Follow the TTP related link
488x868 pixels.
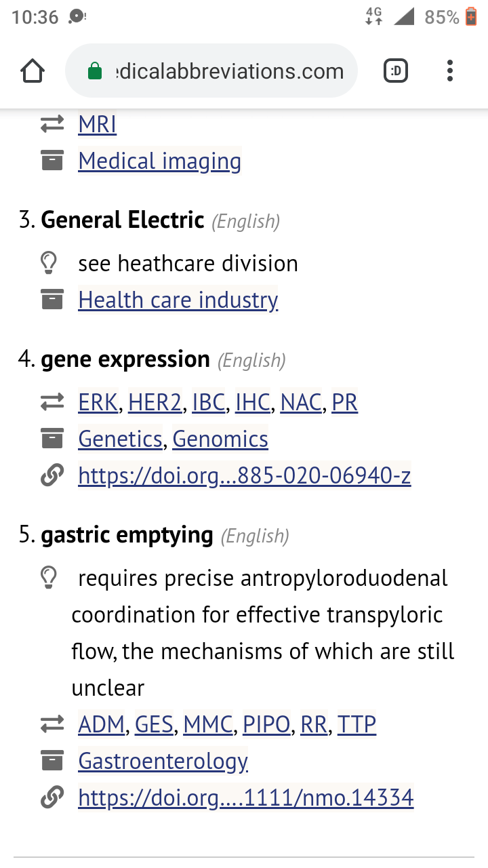click(357, 725)
